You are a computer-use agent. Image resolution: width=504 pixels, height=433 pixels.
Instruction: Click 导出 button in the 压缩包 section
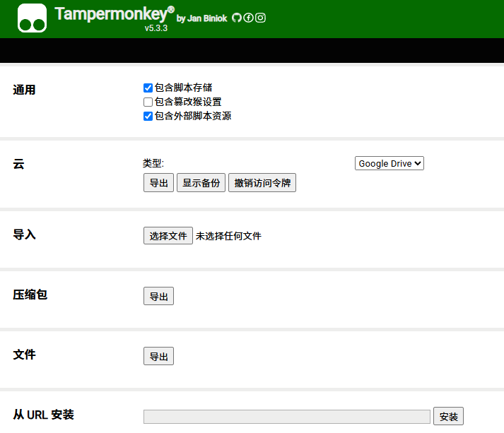158,297
